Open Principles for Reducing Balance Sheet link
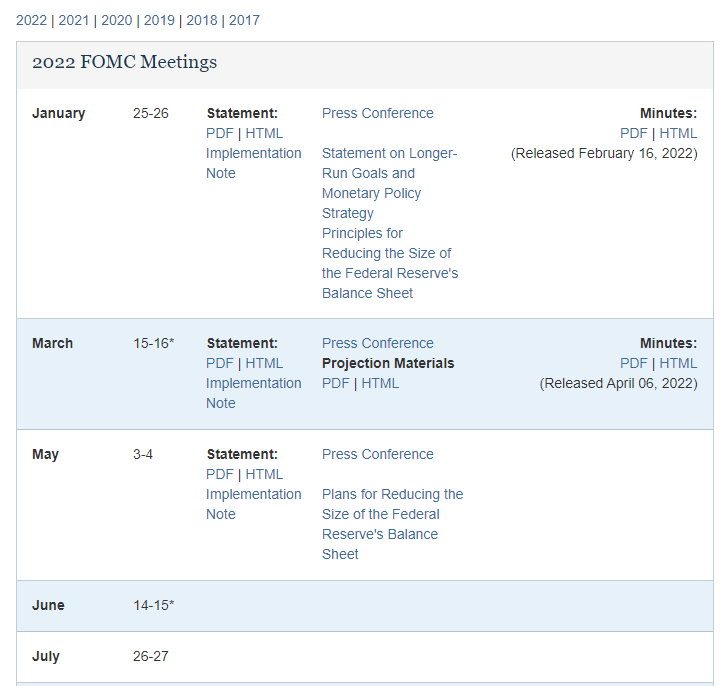724x686 pixels. [390, 263]
